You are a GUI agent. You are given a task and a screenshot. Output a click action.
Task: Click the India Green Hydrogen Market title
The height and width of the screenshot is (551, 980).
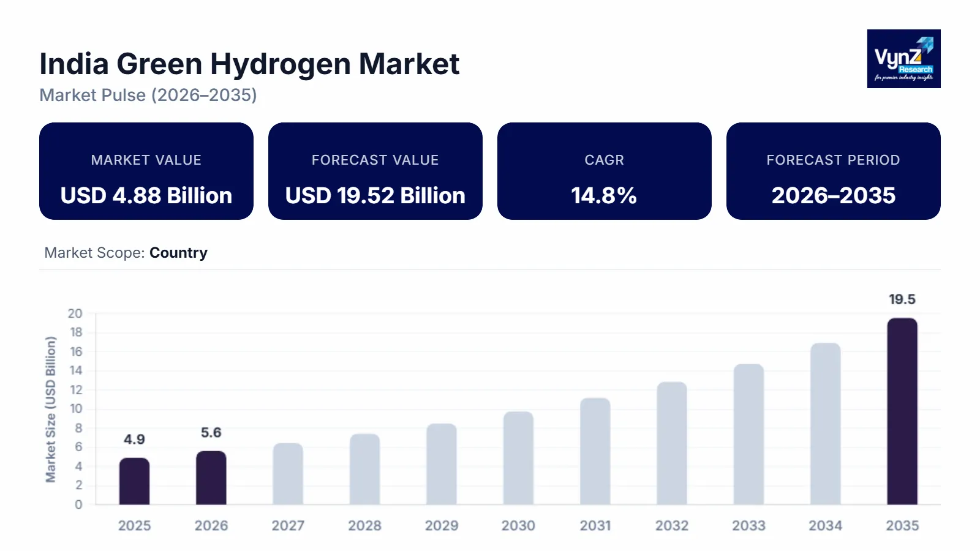coord(249,64)
